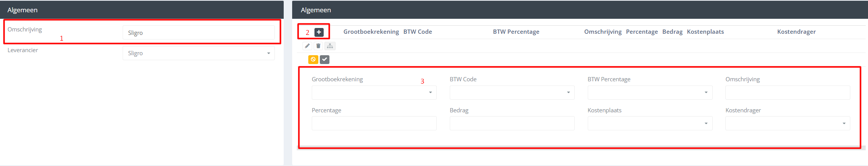The width and height of the screenshot is (868, 166).
Task: Expand the Kostendrager dropdown in the form
Action: (787, 123)
